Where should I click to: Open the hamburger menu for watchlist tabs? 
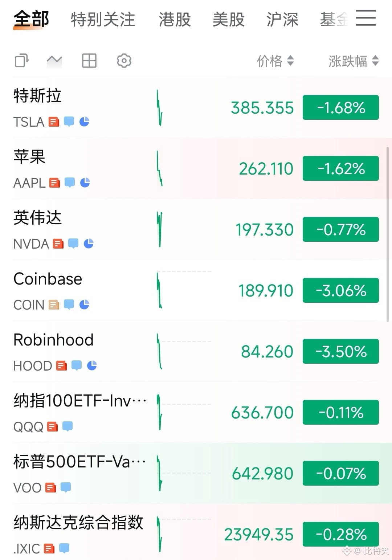[x=366, y=18]
